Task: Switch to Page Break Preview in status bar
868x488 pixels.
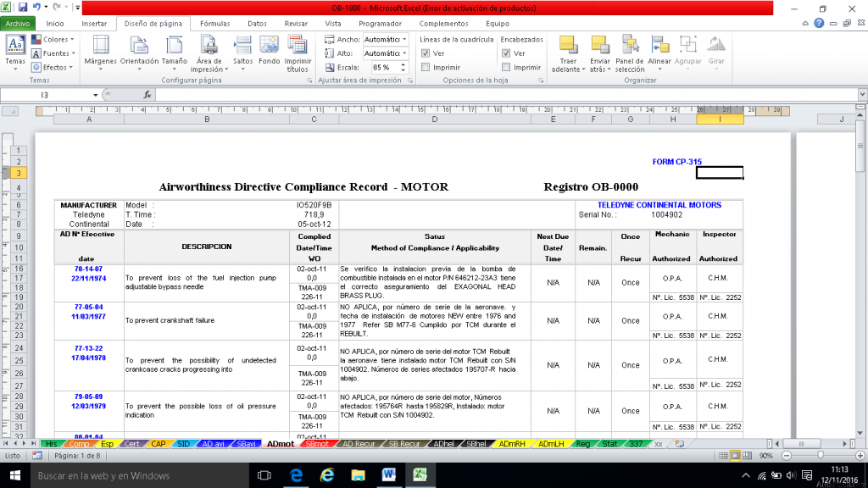Action: pyautogui.click(x=748, y=456)
